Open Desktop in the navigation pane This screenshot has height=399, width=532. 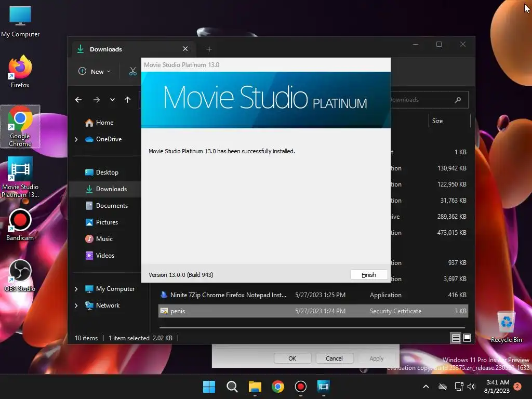tap(107, 172)
